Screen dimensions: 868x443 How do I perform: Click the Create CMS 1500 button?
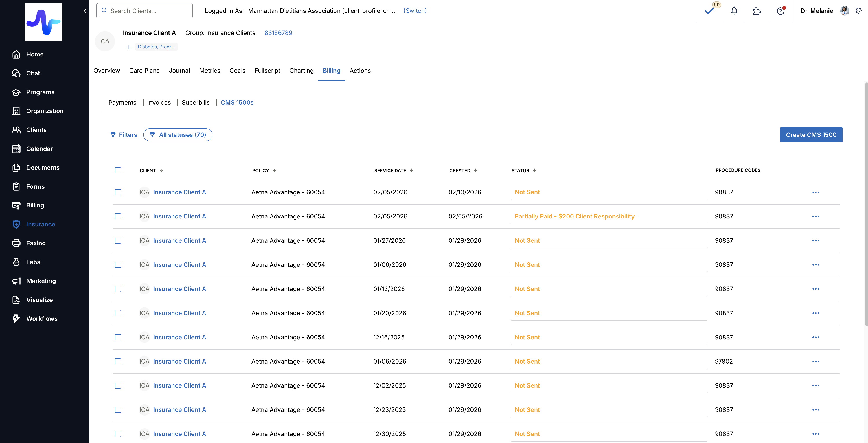click(x=811, y=135)
